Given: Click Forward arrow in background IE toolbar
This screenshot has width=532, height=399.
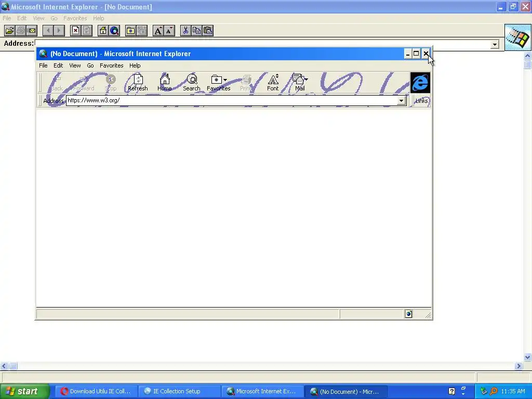Looking at the screenshot, I should 59,31.
